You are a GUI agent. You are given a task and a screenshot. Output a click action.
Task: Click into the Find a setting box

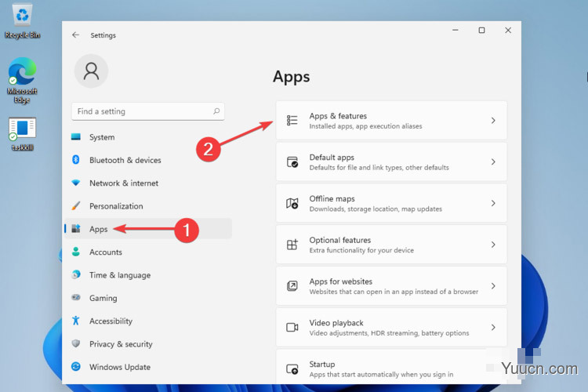(x=148, y=111)
